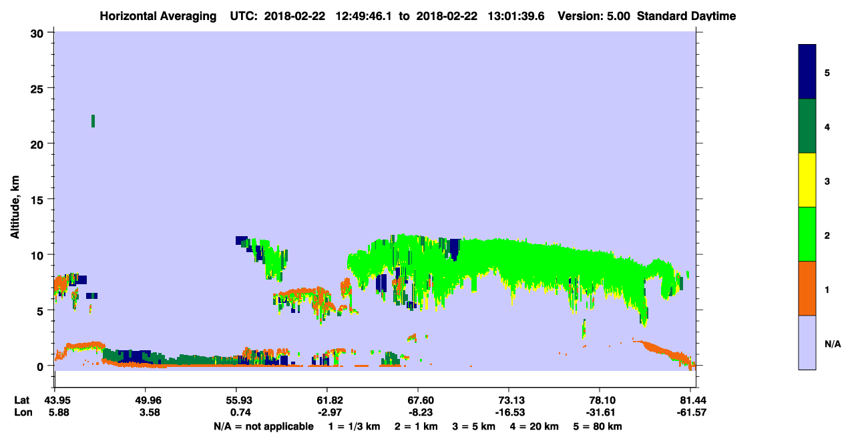
Task: Click the orange colorbar segment labeled 1
Action: tap(807, 288)
